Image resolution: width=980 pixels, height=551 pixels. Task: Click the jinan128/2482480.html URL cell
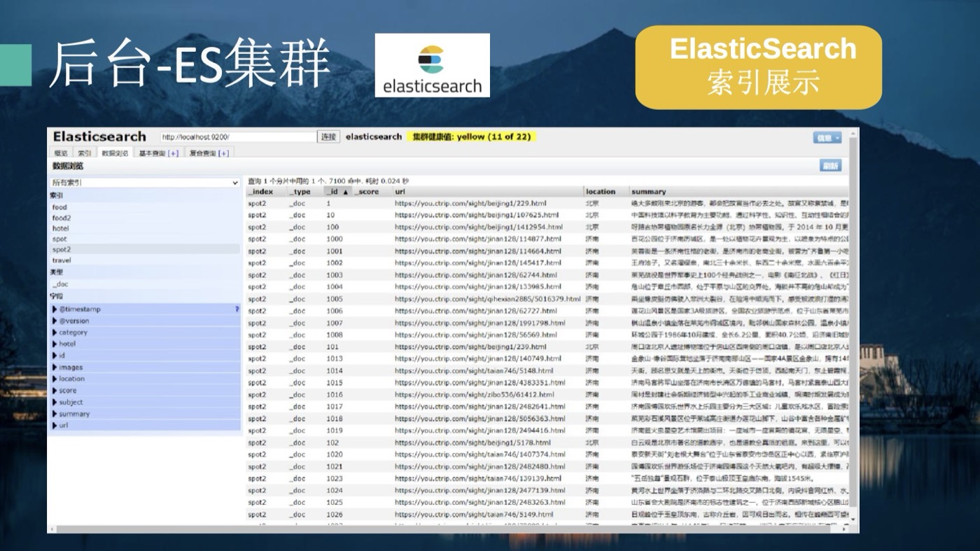[479, 466]
